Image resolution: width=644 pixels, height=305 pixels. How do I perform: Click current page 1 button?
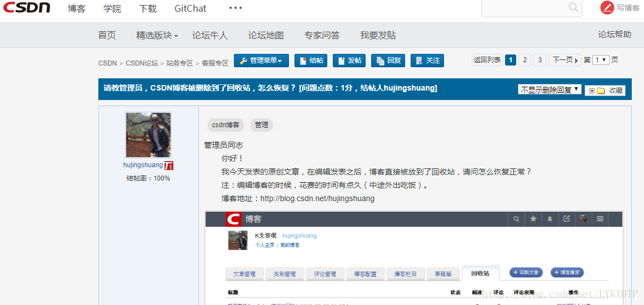pyautogui.click(x=511, y=60)
